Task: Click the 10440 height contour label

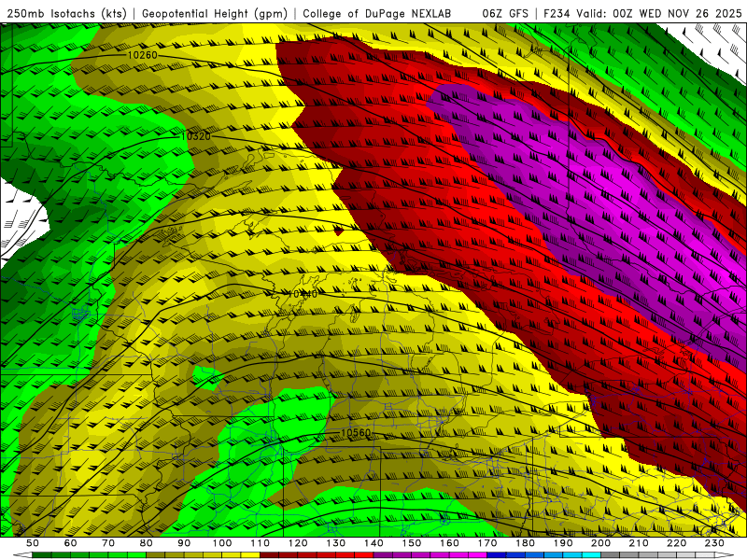Action: click(303, 294)
